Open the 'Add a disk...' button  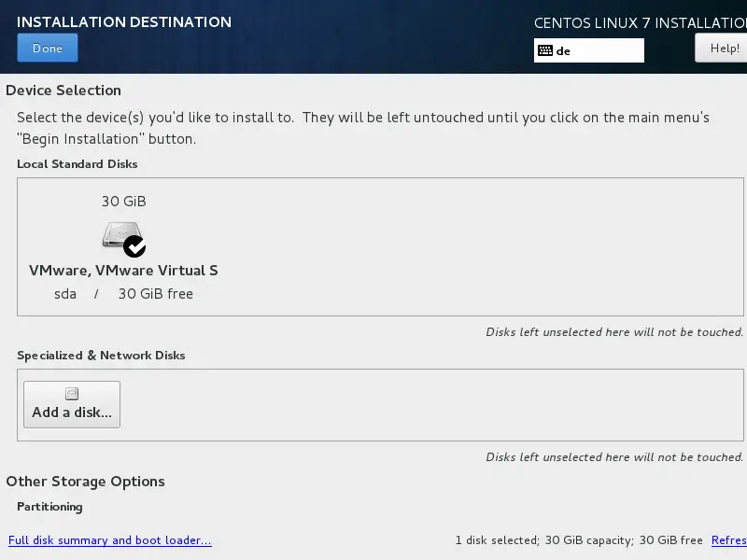pyautogui.click(x=72, y=404)
